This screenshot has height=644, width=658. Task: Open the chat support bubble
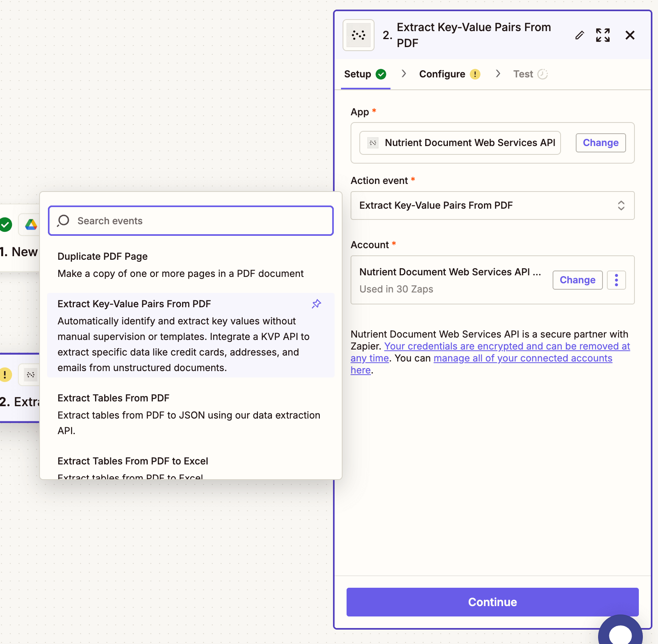(x=620, y=634)
